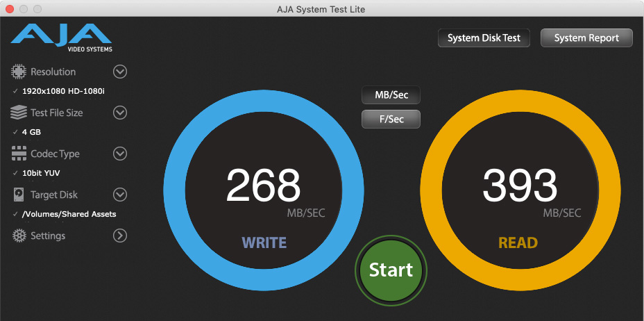Select the 1920x1080 HD-1080i resolution entry

(x=63, y=91)
